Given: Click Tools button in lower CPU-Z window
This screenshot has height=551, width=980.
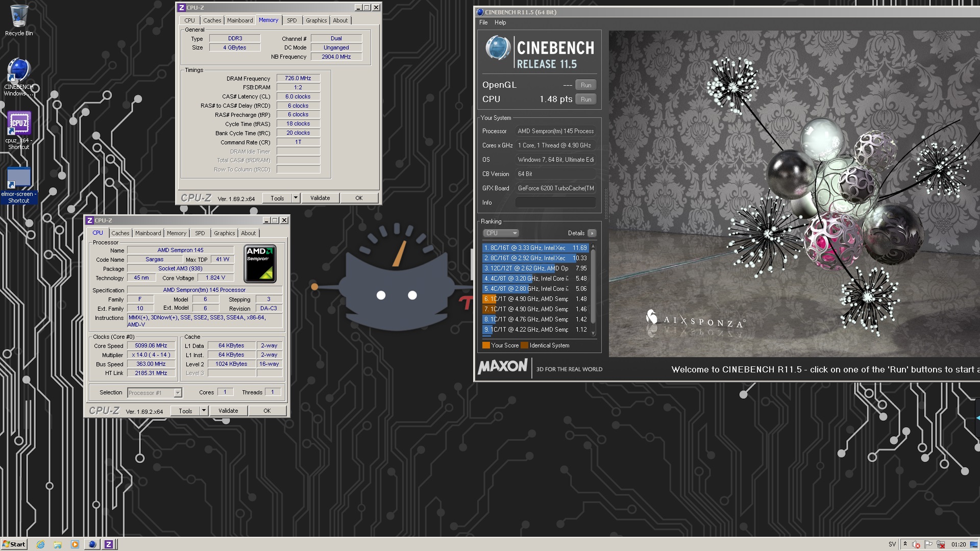Looking at the screenshot, I should (185, 411).
